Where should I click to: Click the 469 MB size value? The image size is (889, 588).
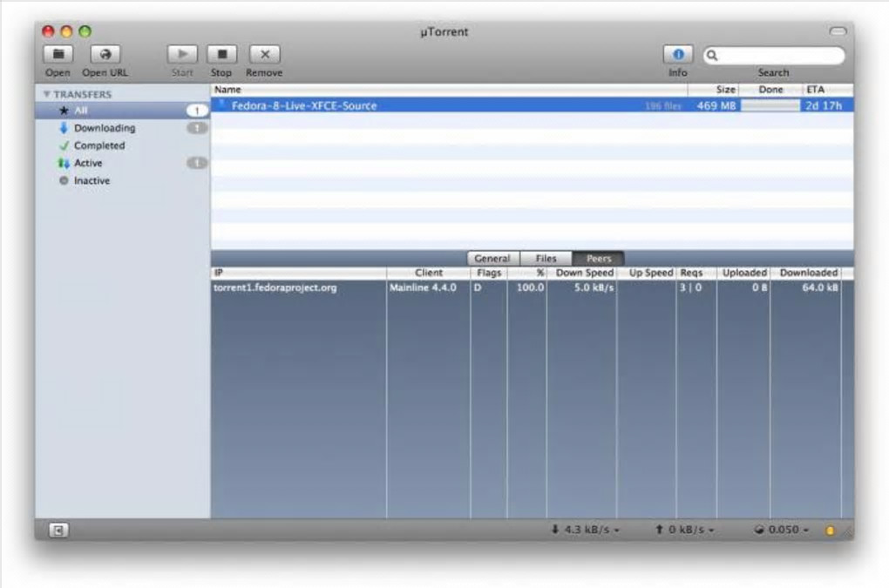pyautogui.click(x=716, y=105)
